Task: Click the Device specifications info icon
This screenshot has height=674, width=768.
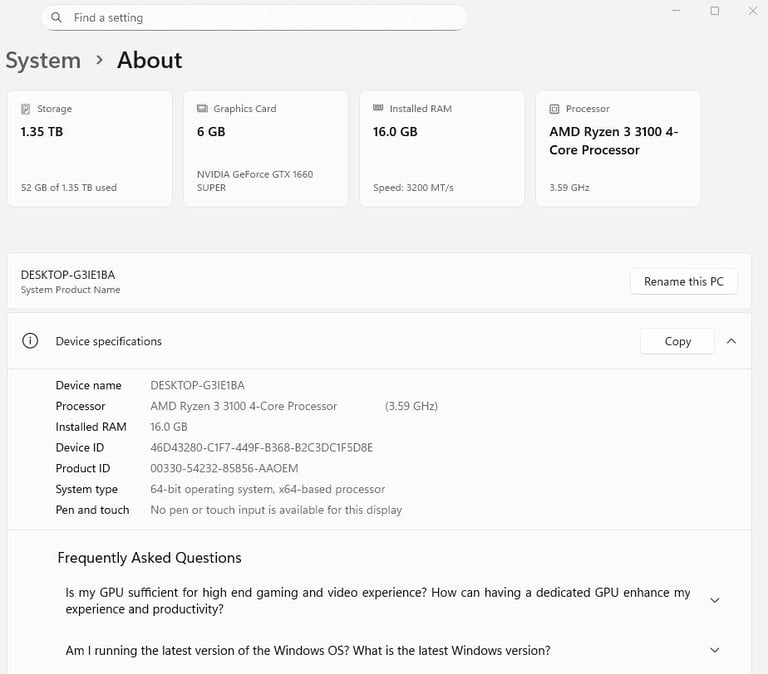Action: click(x=31, y=341)
